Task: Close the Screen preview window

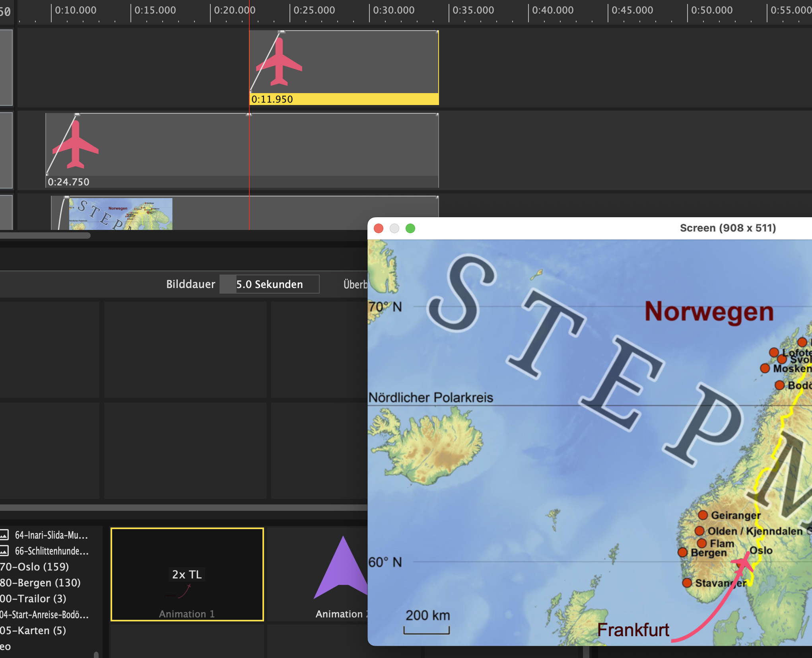Action: (x=379, y=228)
